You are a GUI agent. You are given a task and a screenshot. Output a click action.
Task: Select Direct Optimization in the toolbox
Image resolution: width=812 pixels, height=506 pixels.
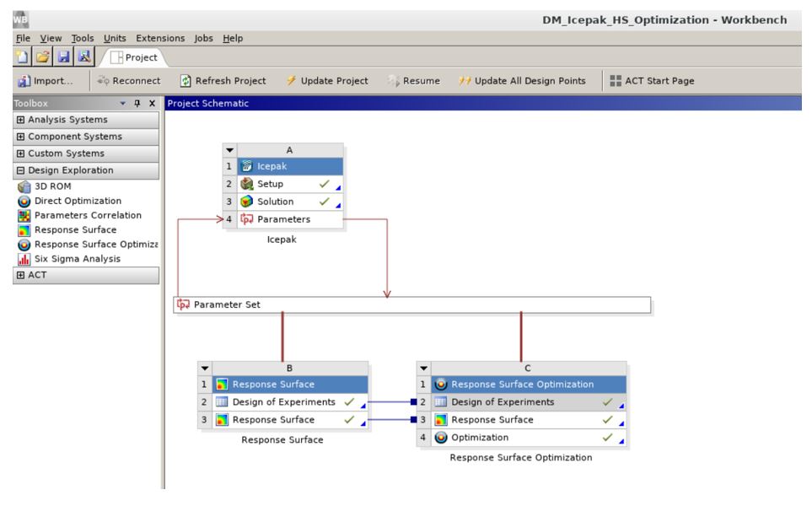[x=69, y=201]
